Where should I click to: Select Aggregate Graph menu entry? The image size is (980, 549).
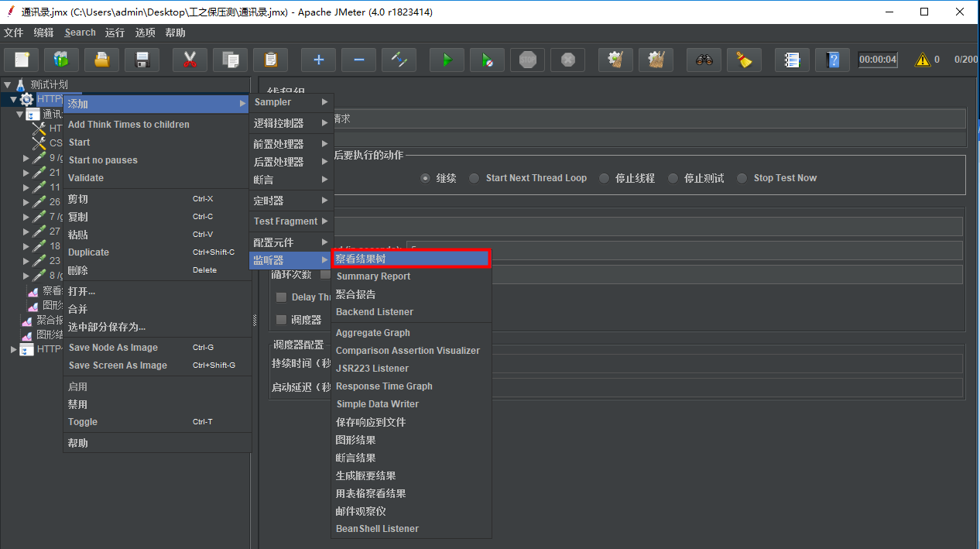411,333
